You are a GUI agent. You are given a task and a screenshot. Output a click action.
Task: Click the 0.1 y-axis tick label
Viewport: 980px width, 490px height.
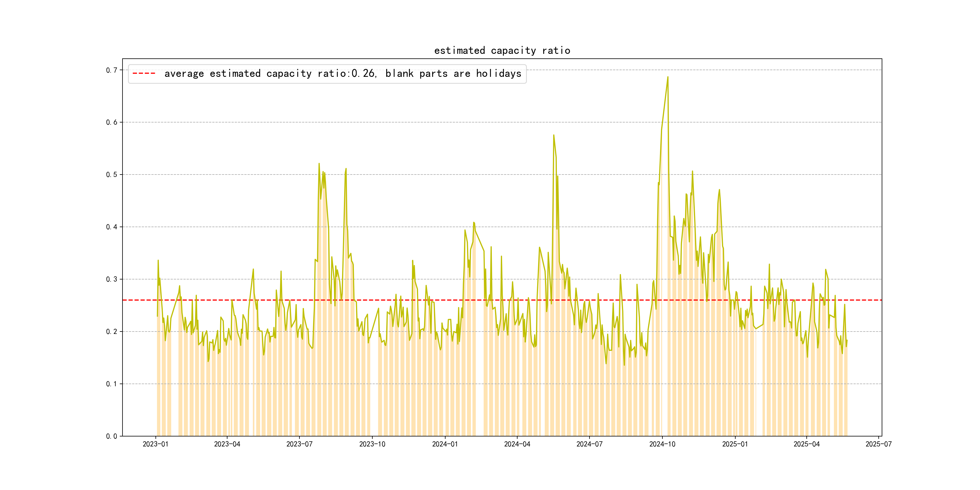tap(112, 384)
